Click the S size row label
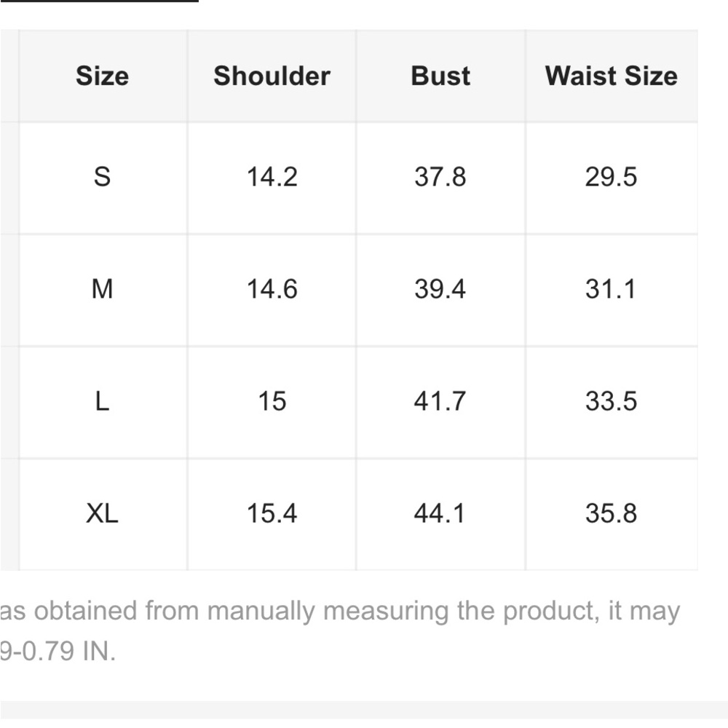 [x=102, y=177]
